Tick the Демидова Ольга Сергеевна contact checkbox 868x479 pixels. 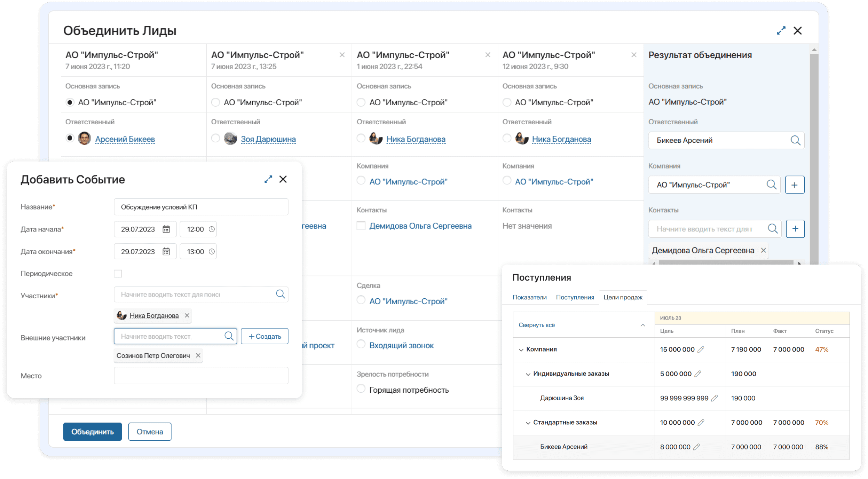361,226
